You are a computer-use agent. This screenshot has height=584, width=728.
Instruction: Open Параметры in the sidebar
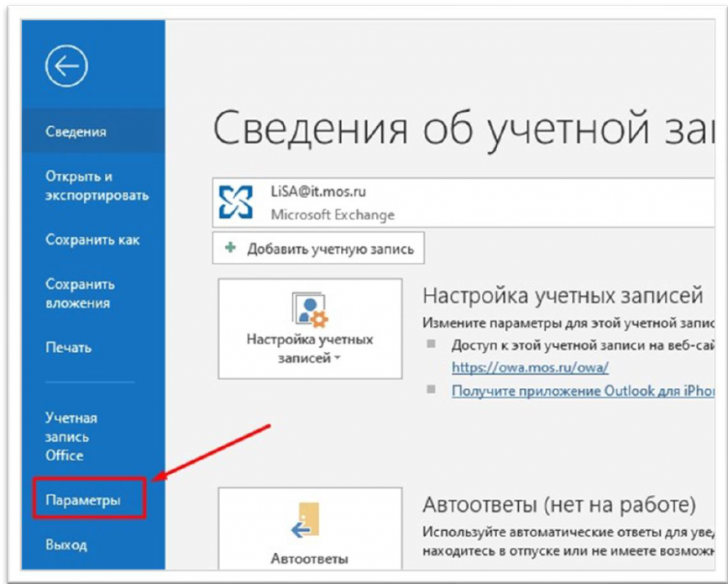82,500
